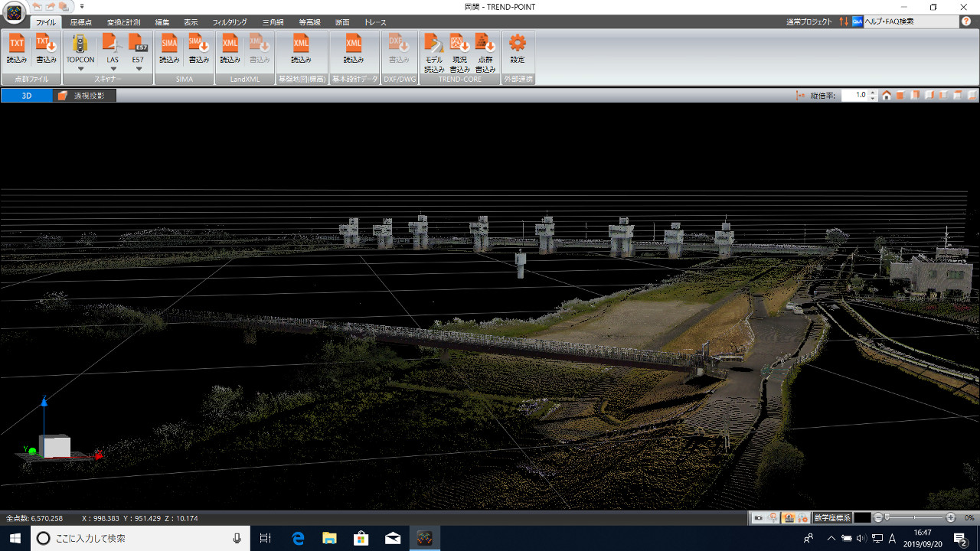Screen dimensions: 980x551
Task: Open the トレース ribbon tab
Action: click(375, 22)
